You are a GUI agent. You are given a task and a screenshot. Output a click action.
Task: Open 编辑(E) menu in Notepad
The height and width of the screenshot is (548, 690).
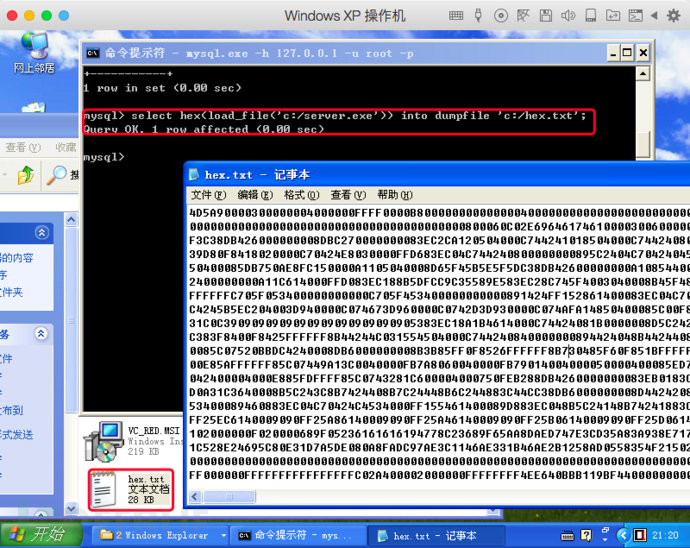[255, 195]
